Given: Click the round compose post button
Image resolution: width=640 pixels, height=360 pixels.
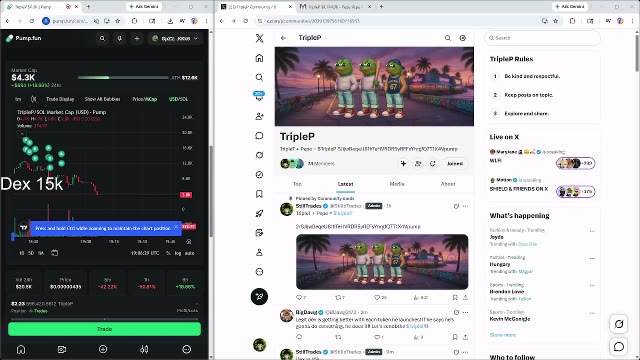Looking at the screenshot, I should 259,297.
